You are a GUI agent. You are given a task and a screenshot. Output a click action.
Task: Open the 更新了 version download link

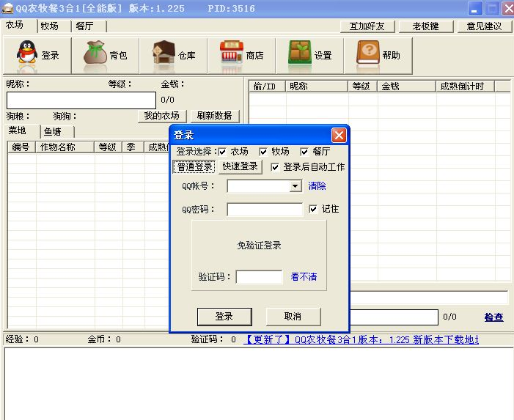pos(361,339)
